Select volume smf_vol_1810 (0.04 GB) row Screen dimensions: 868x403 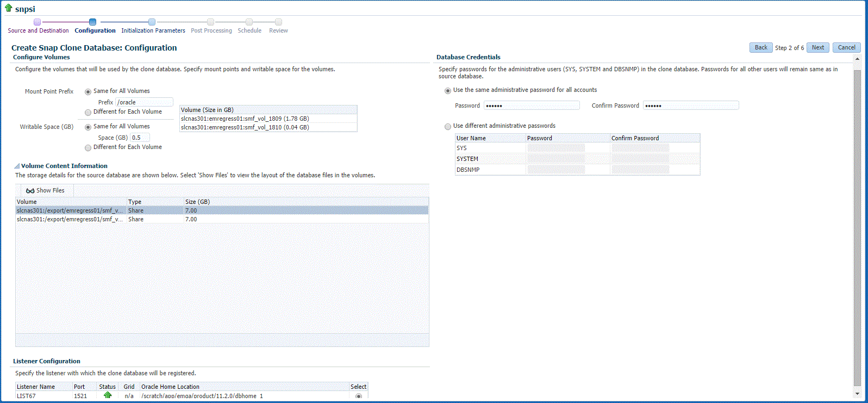point(268,127)
